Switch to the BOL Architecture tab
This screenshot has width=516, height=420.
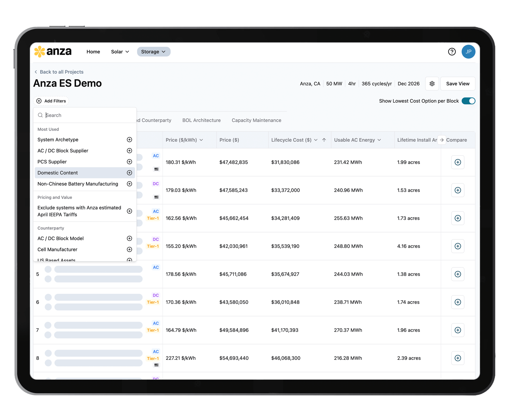[201, 120]
